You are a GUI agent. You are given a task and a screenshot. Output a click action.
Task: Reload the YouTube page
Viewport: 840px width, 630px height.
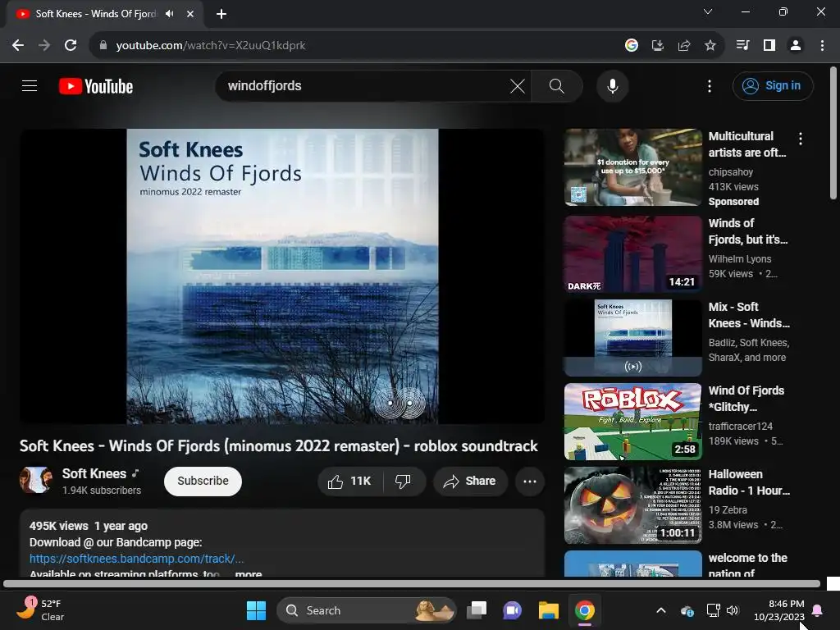tap(71, 46)
